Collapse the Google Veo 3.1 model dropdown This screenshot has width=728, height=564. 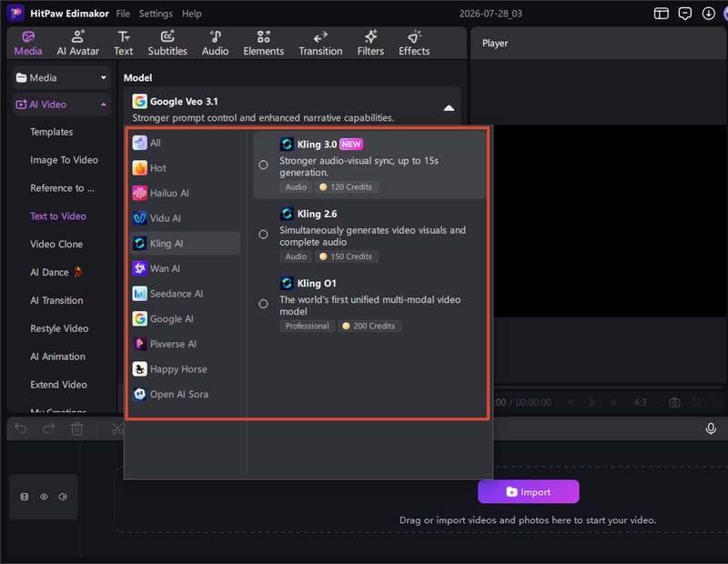[449, 107]
